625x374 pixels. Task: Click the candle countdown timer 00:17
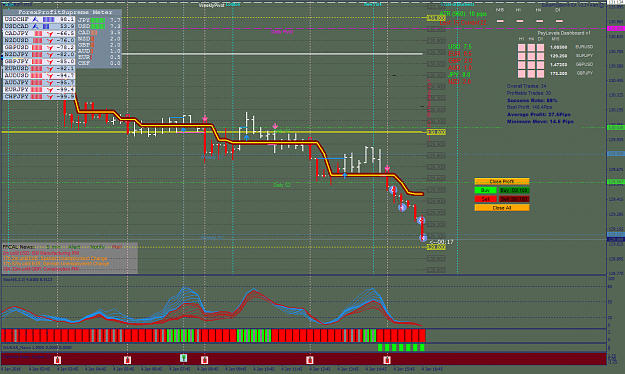(x=441, y=242)
